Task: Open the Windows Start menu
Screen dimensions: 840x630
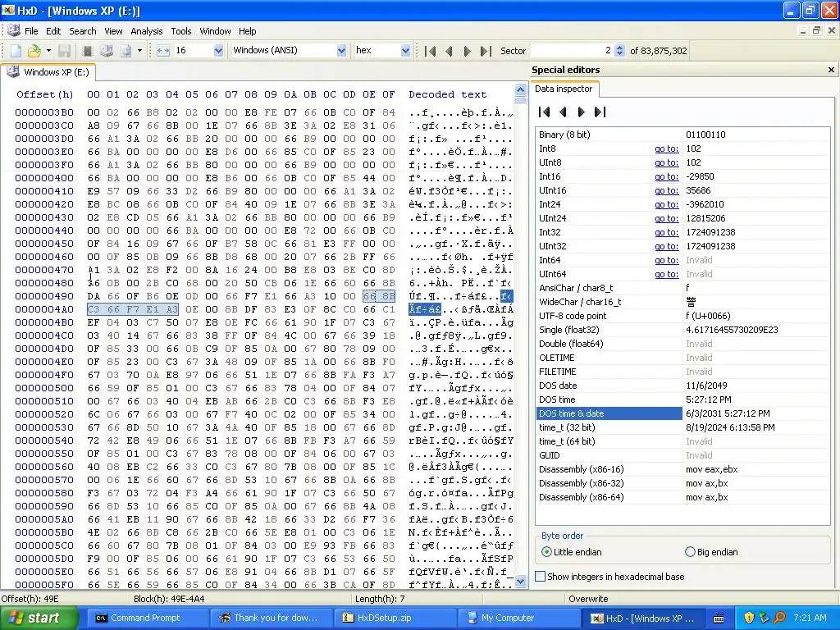Action: (x=38, y=618)
